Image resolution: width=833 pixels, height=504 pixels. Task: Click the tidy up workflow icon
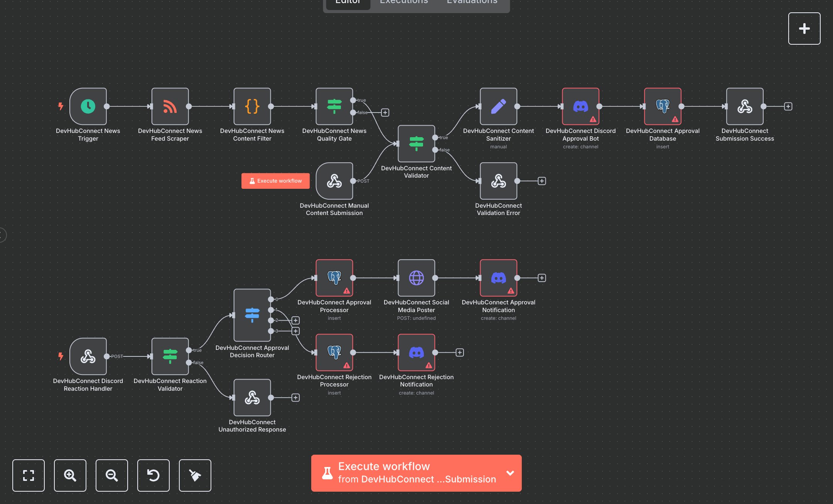click(x=195, y=475)
